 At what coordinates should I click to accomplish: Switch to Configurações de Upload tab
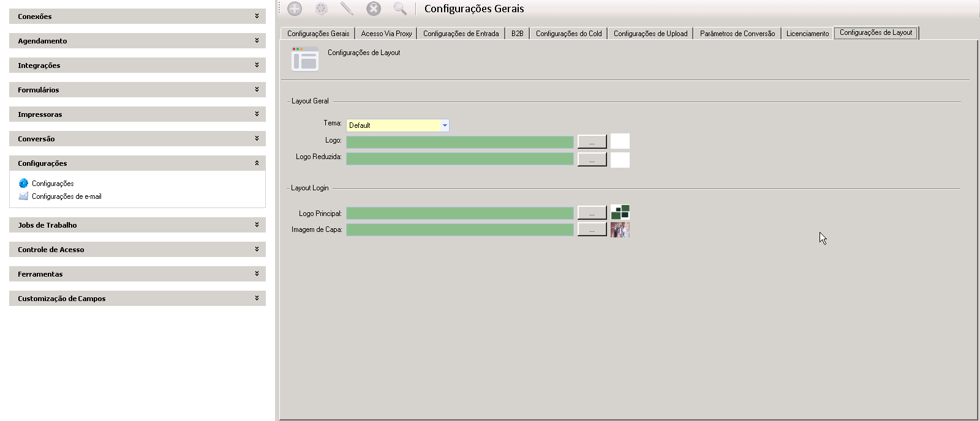(x=650, y=34)
